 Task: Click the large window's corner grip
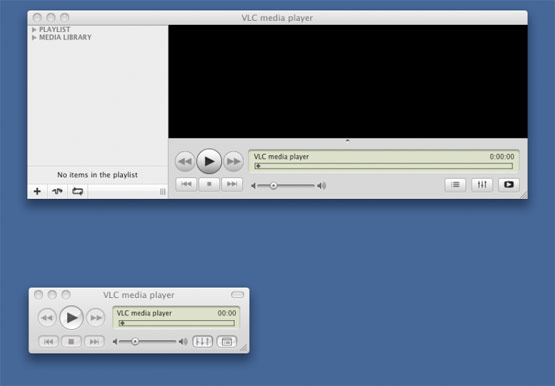pos(523,195)
